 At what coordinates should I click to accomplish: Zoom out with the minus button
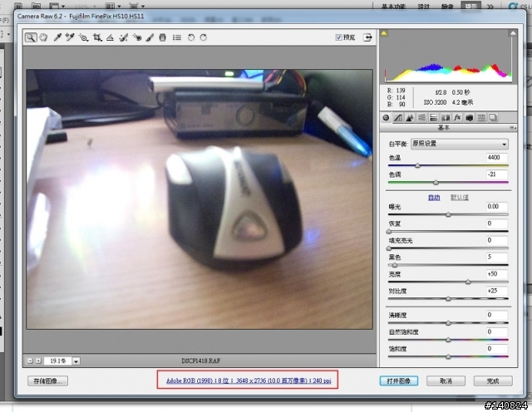[x=30, y=360]
